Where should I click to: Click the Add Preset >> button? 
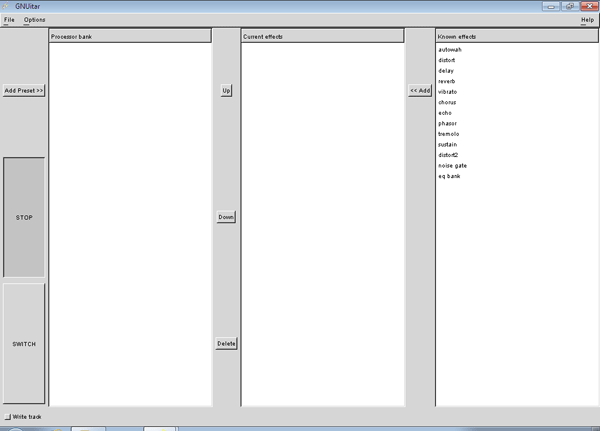pos(24,90)
